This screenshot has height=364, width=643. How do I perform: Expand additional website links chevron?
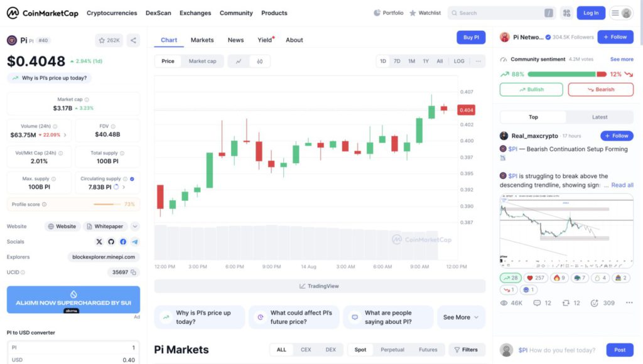point(135,227)
